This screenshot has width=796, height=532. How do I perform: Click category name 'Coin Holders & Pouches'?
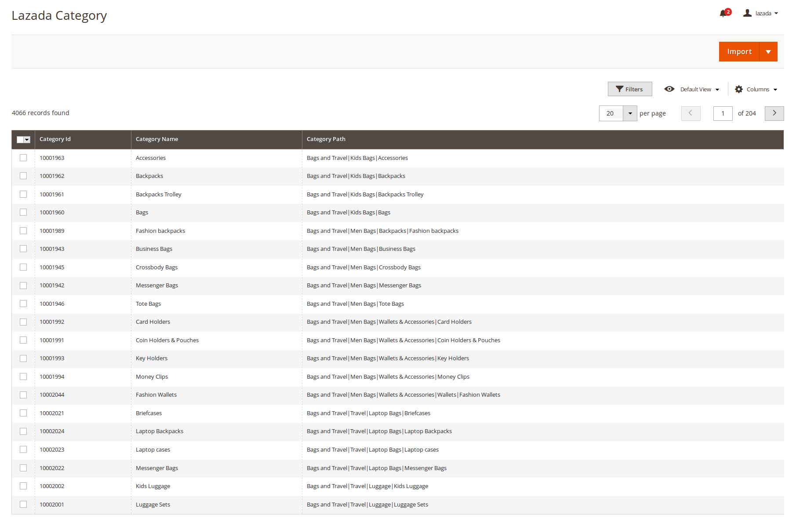point(167,340)
